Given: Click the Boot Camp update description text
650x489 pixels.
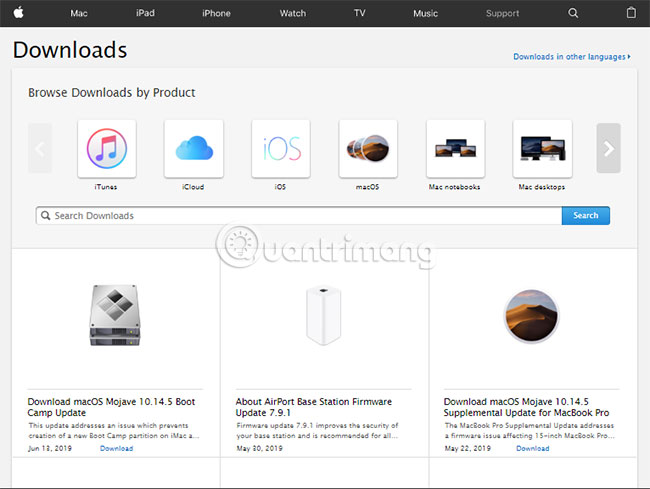Looking at the screenshot, I should click(114, 431).
